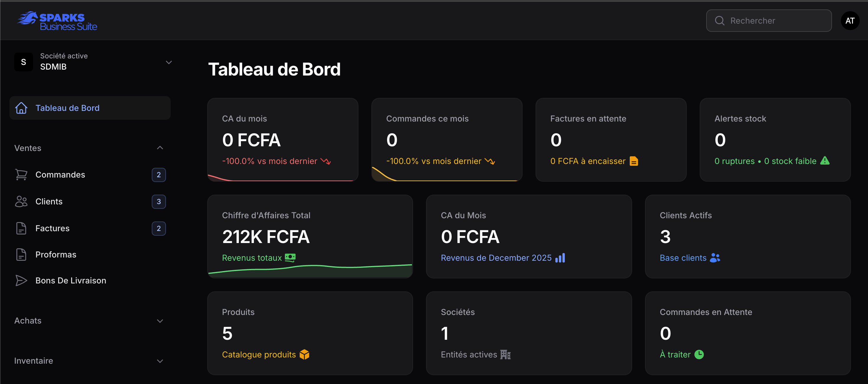Click the Base clients link
868x384 pixels.
pyautogui.click(x=683, y=257)
